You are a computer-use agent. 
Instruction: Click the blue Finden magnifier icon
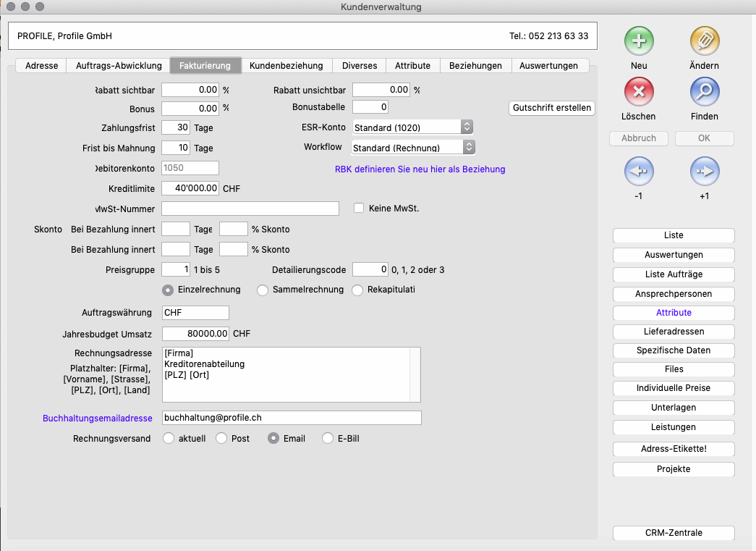[x=704, y=92]
